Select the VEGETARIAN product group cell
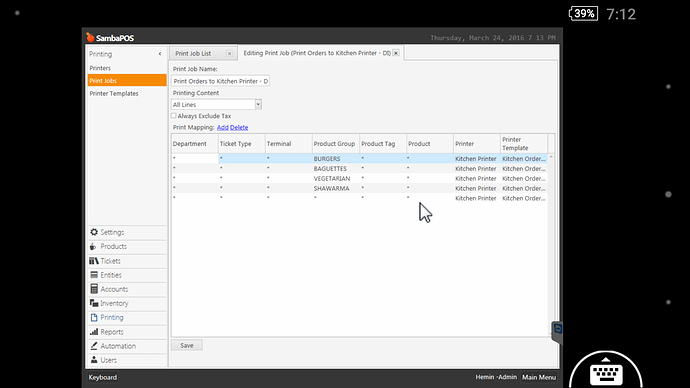Image resolution: width=690 pixels, height=388 pixels. (x=335, y=178)
